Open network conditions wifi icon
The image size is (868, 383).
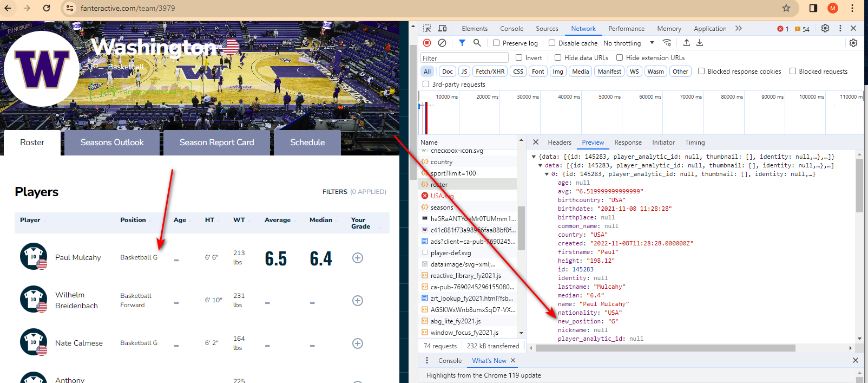(x=667, y=43)
